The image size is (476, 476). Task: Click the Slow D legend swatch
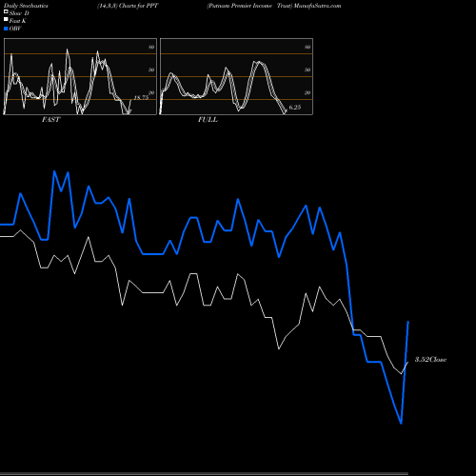coord(6,11)
